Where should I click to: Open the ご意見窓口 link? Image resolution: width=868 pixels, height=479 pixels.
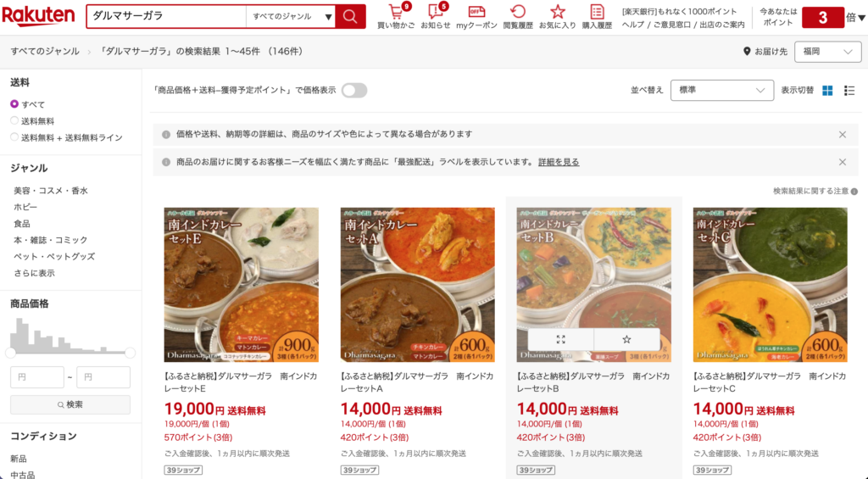[671, 25]
